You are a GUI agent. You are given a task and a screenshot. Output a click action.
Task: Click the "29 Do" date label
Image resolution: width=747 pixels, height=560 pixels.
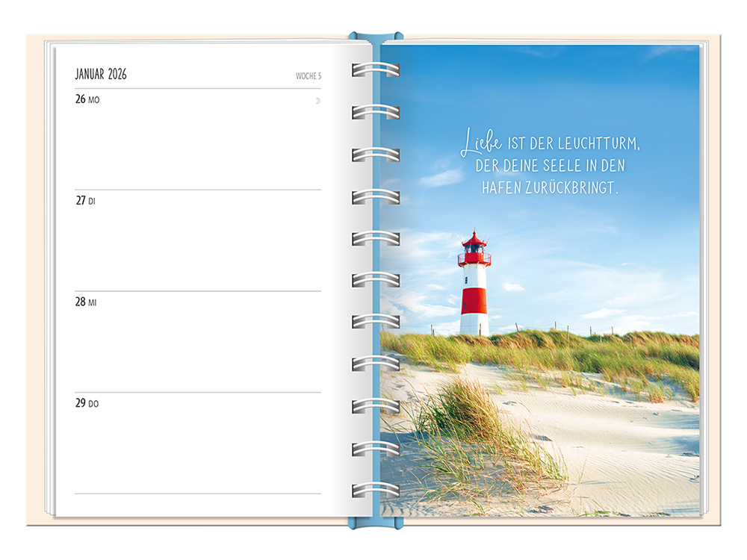87,403
